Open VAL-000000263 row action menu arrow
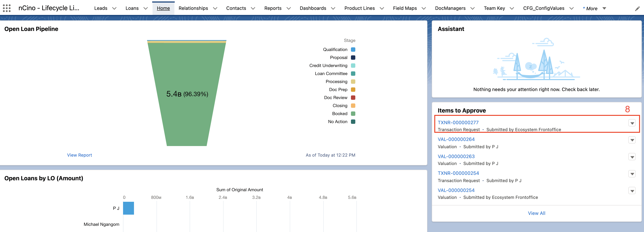The width and height of the screenshot is (644, 232). tap(632, 157)
